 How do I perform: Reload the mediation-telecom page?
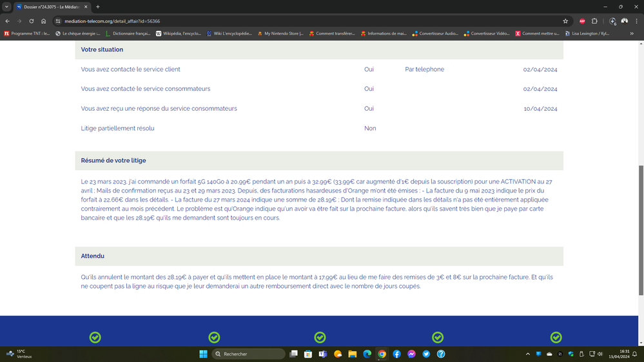tap(31, 21)
